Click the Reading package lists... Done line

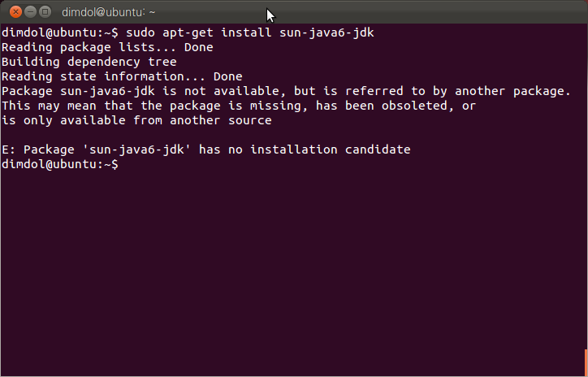coord(107,47)
